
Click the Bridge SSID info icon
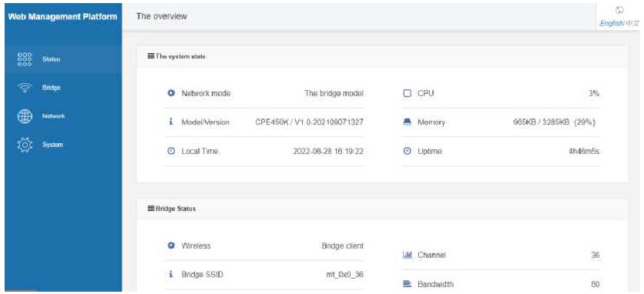click(170, 274)
